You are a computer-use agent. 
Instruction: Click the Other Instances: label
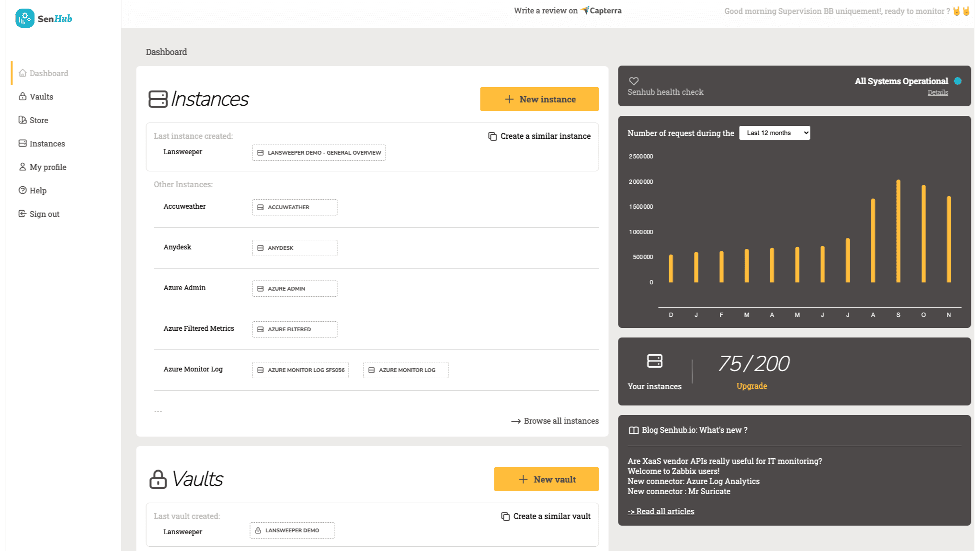pyautogui.click(x=183, y=184)
